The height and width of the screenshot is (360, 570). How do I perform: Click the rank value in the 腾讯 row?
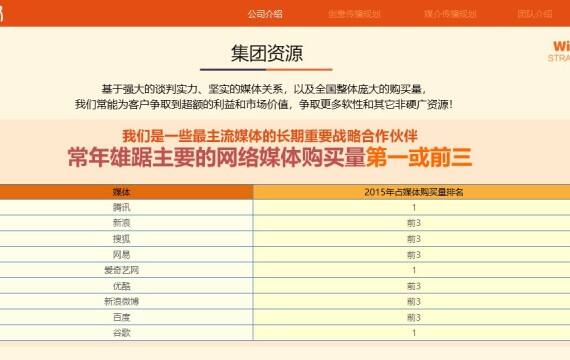coord(414,208)
